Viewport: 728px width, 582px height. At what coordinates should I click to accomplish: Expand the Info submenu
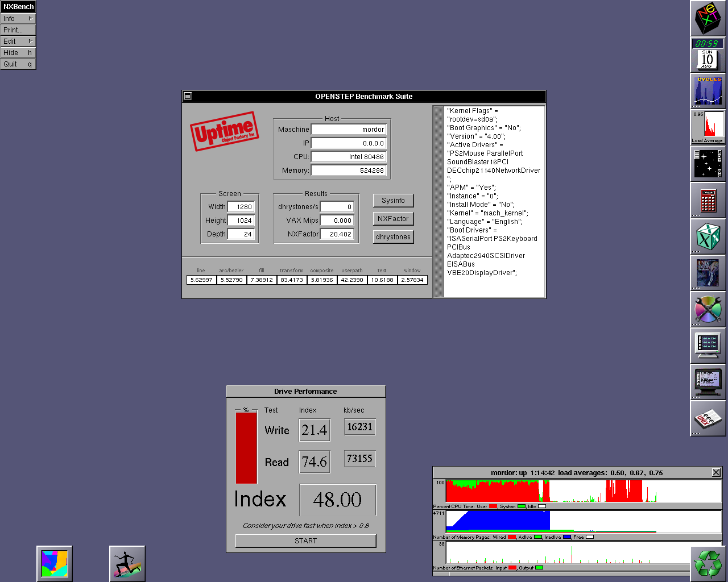pyautogui.click(x=18, y=19)
